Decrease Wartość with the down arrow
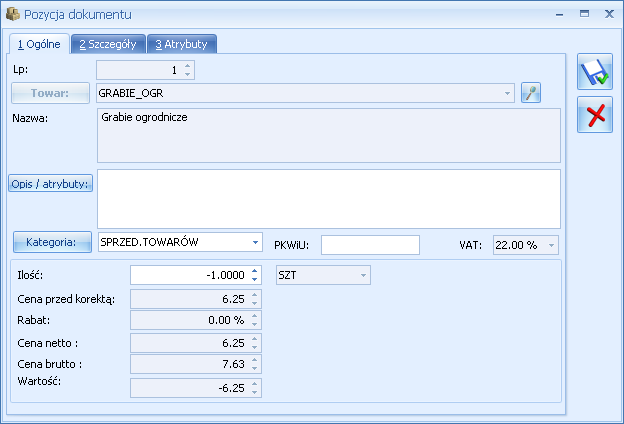The width and height of the screenshot is (624, 424). click(x=255, y=392)
